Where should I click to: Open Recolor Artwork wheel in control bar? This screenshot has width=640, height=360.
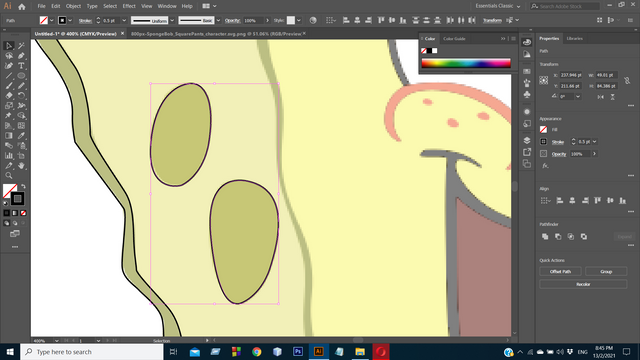point(313,20)
